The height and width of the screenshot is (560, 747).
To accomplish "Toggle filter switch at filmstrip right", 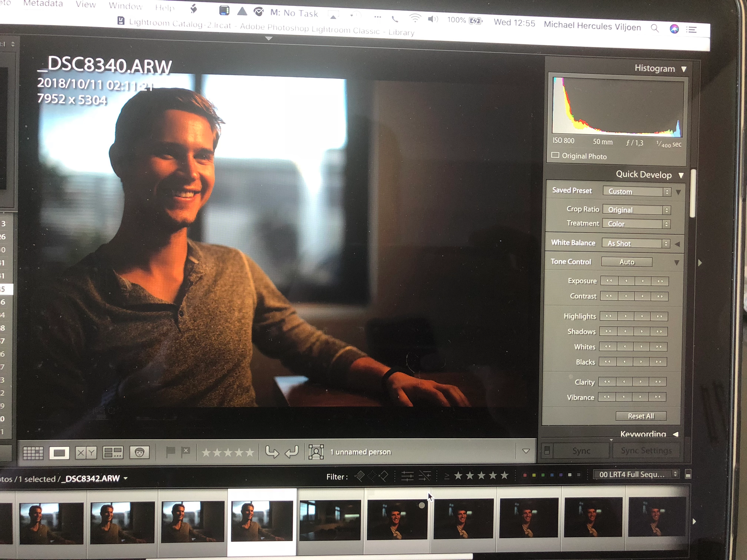I will point(688,474).
